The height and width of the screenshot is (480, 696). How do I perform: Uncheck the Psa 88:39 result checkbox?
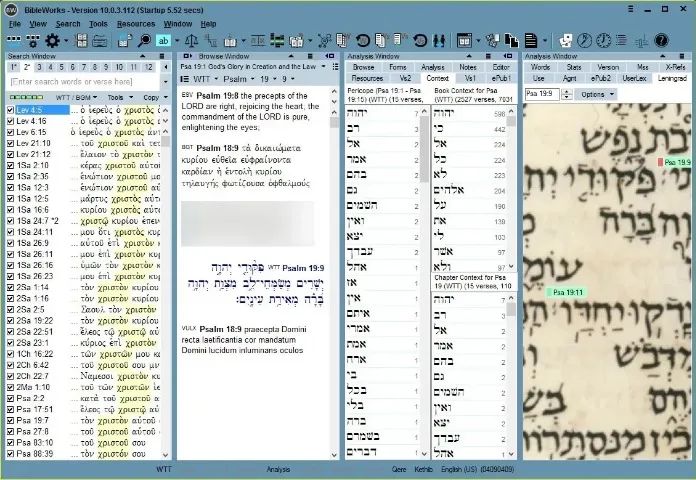point(10,454)
